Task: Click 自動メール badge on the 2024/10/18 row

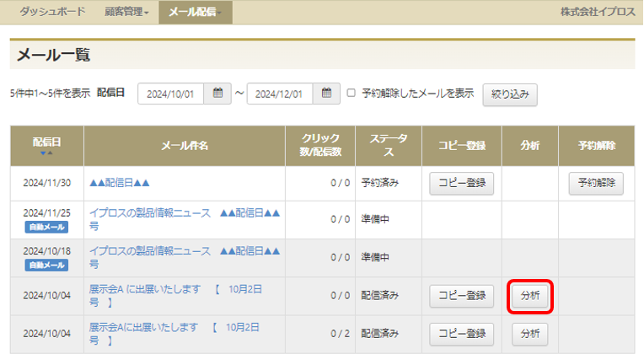Action: (x=46, y=265)
